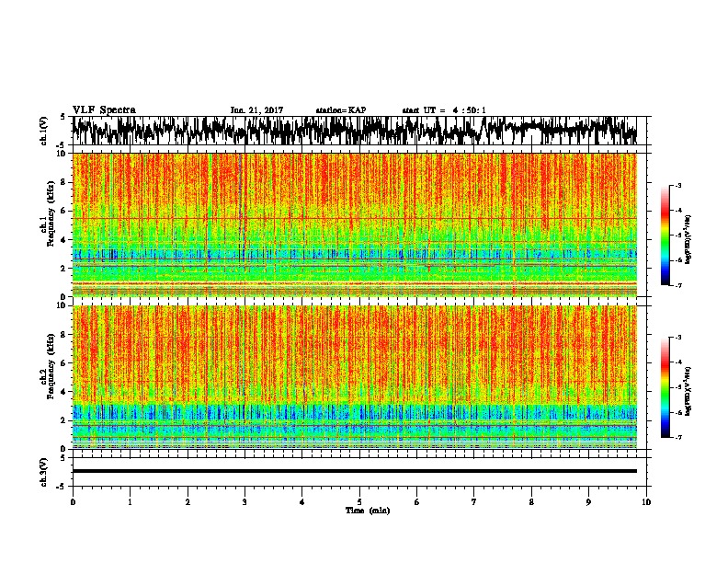
Task: Click the upper colorbar vertical PSD unit label
Action: pyautogui.click(x=688, y=239)
